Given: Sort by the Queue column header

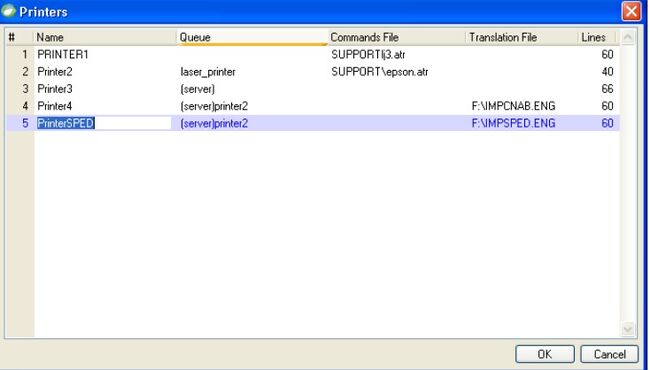Looking at the screenshot, I should click(x=252, y=37).
